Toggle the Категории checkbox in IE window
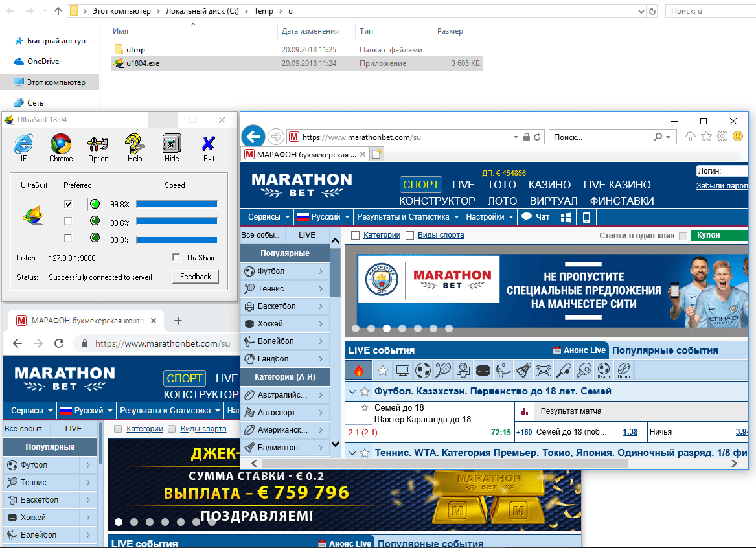Screen dimensions: 756x548 [x=355, y=236]
